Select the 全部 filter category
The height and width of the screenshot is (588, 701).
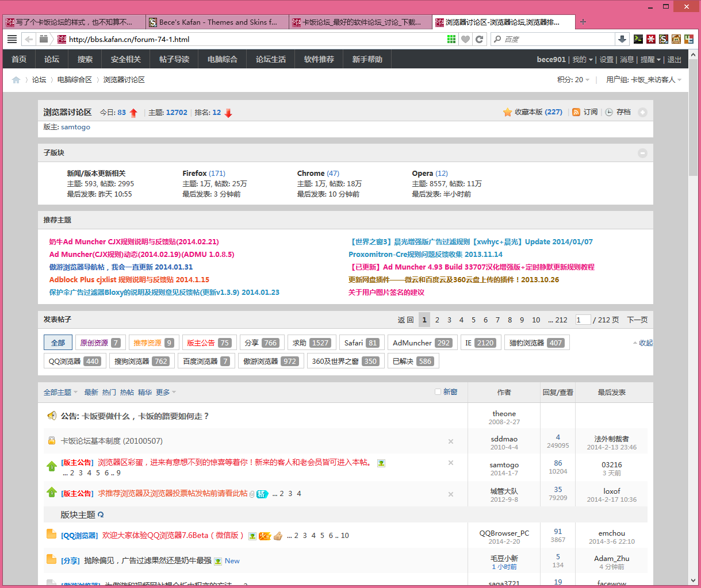click(x=58, y=343)
